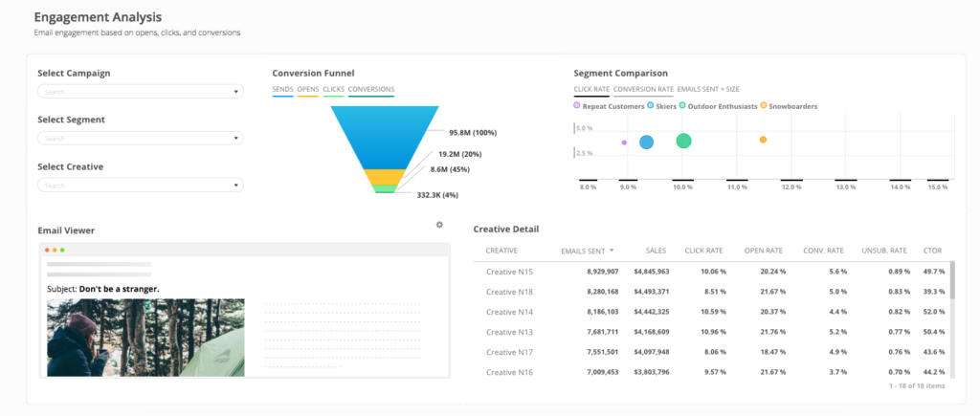Viewport: 980px width, 416px height.
Task: Toggle the OPENS series in Conversion Funnel
Action: pos(308,89)
